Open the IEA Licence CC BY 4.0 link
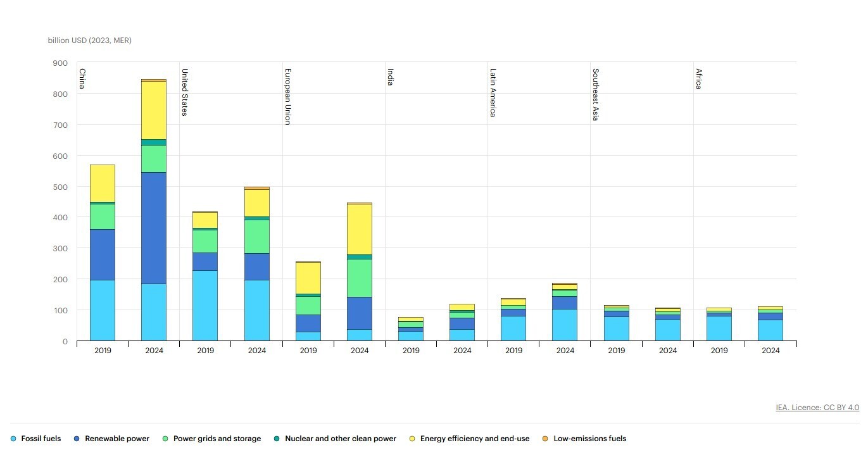Viewport: 868px width, 450px height. 817,408
